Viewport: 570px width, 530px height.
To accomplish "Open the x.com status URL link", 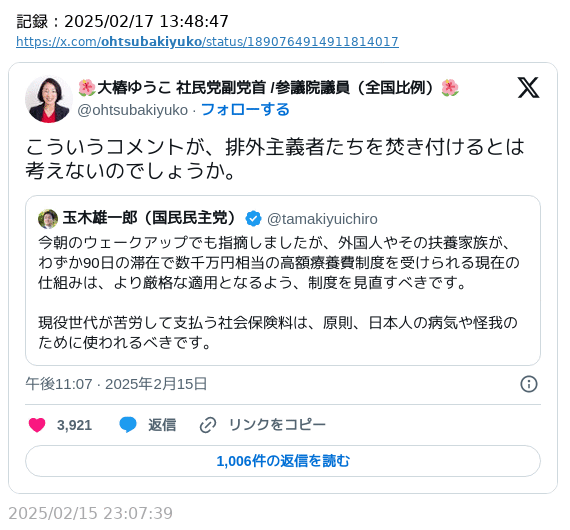I will [207, 42].
